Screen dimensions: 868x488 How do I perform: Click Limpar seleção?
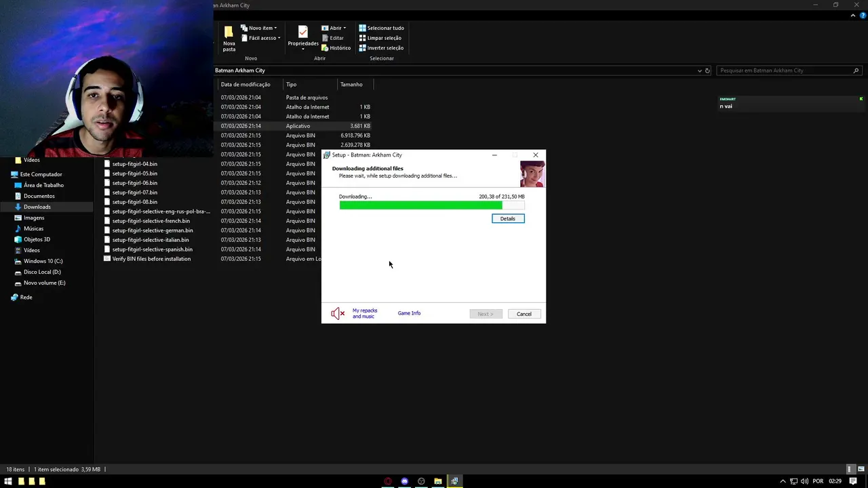pos(380,38)
